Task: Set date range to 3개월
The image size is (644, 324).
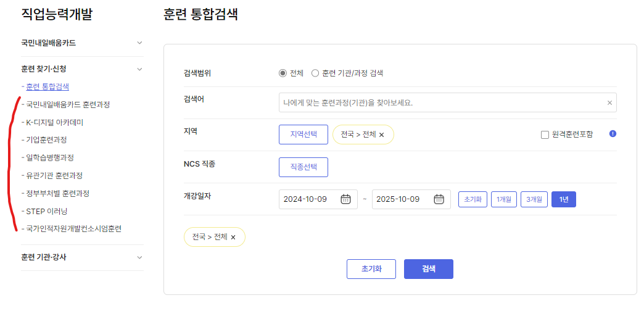Action: 534,199
